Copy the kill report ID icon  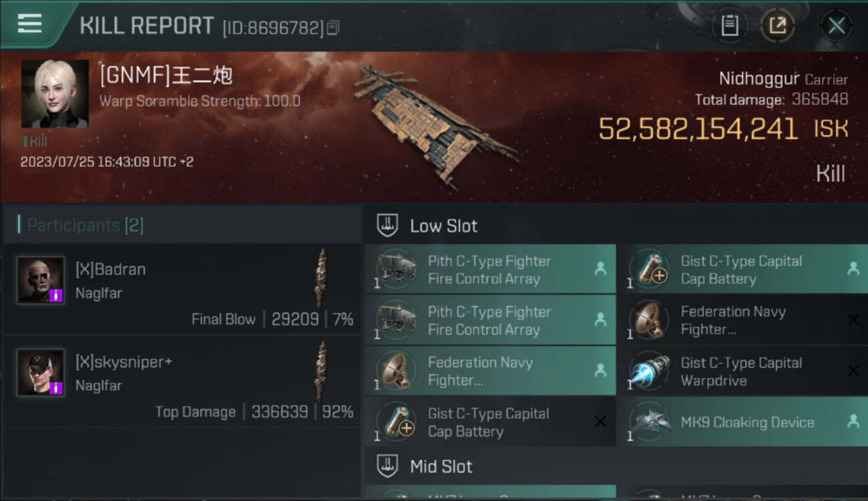(333, 27)
